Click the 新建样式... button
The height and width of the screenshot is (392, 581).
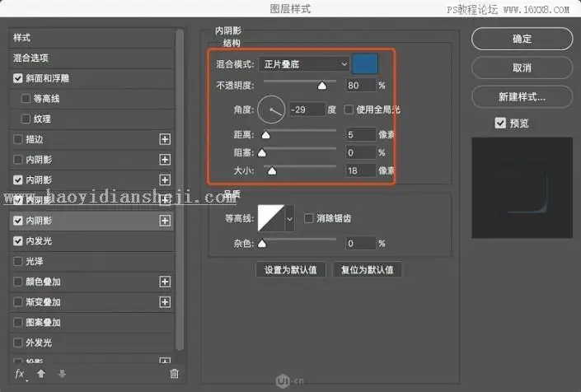(x=522, y=97)
